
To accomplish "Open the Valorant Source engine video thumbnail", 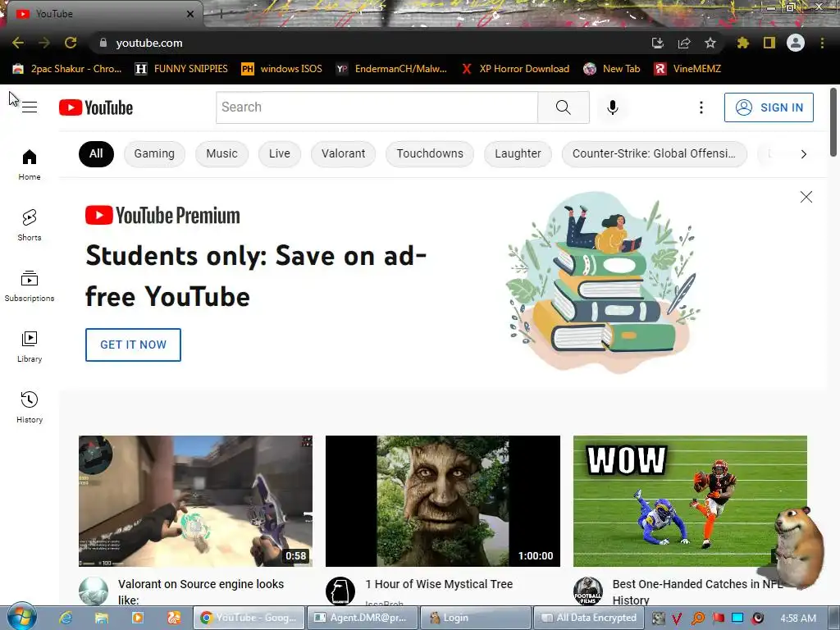I will (195, 501).
